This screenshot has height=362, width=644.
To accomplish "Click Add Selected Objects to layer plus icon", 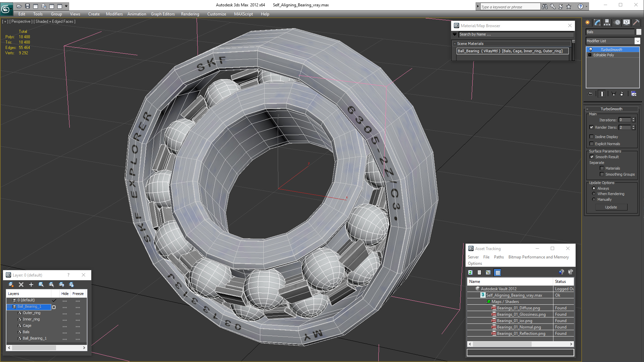I will tap(31, 285).
